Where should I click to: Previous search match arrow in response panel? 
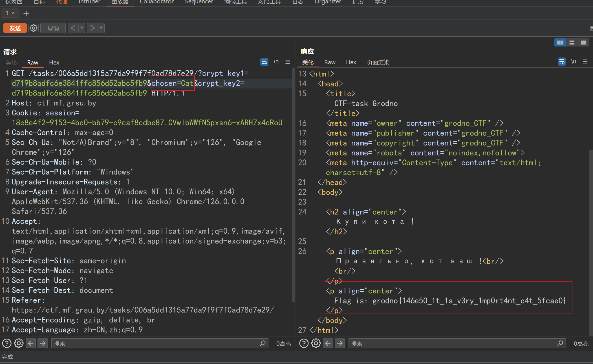click(x=328, y=343)
